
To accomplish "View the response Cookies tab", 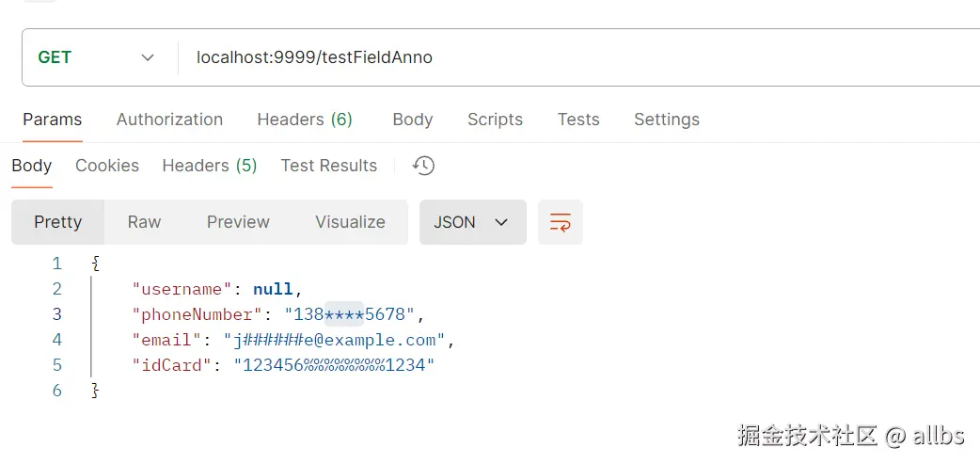I will point(107,166).
